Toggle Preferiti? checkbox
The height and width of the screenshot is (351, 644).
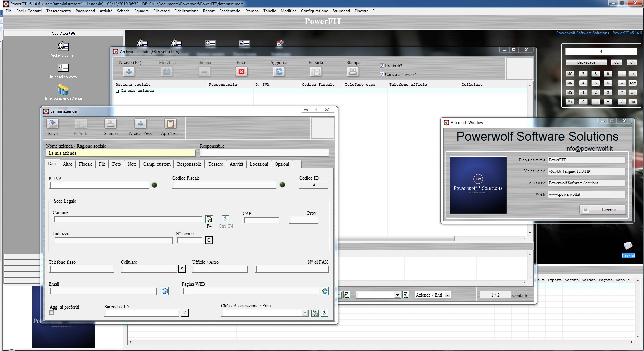(x=382, y=66)
